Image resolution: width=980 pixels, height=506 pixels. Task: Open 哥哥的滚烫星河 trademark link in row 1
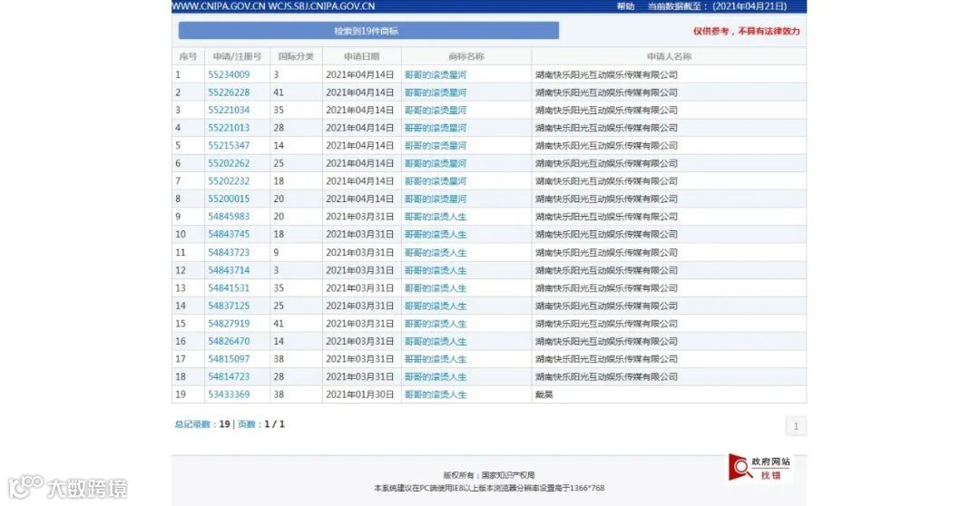point(436,74)
